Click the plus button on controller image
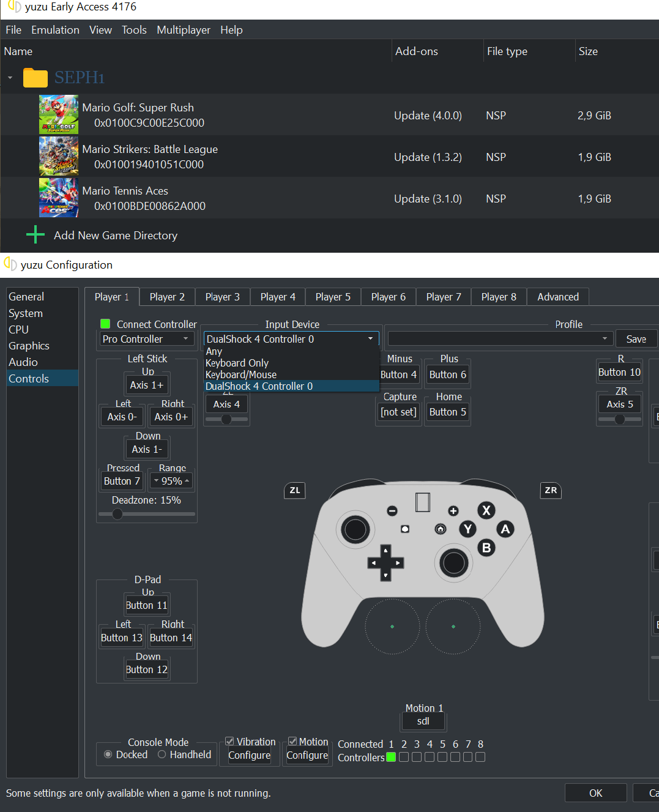Screen dimensions: 659x812 tap(453, 511)
